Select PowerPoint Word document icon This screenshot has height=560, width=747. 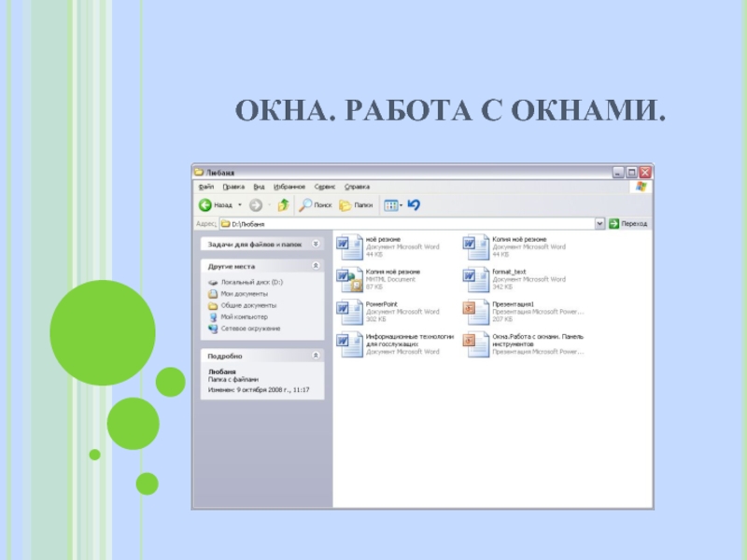[349, 312]
